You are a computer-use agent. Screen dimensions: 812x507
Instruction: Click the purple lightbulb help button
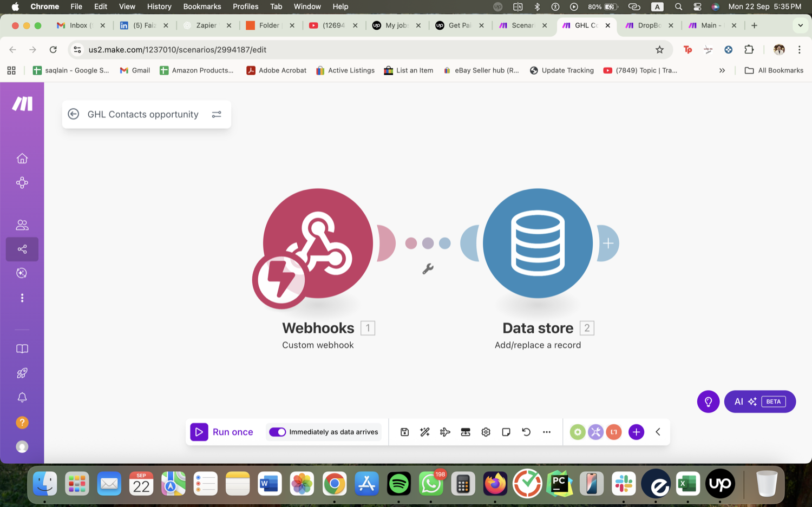click(708, 401)
